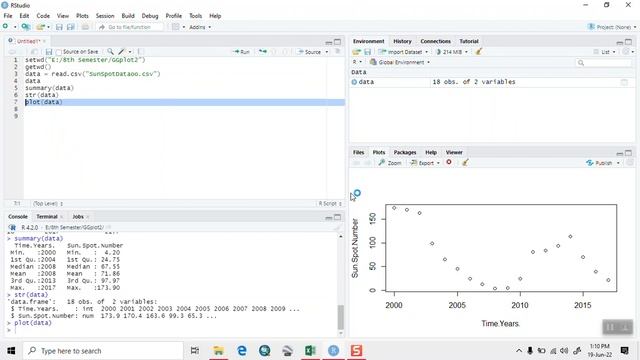Click the Open File folder icon in main toolbar
640x360 pixels.
[x=40, y=27]
